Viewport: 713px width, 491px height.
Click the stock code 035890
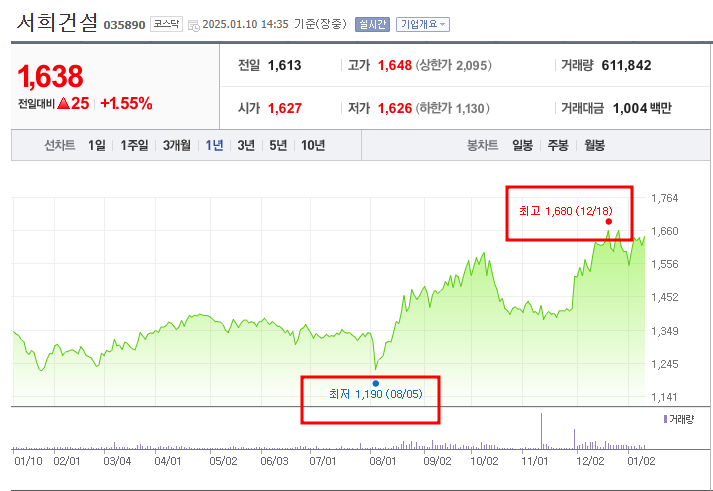tap(125, 25)
